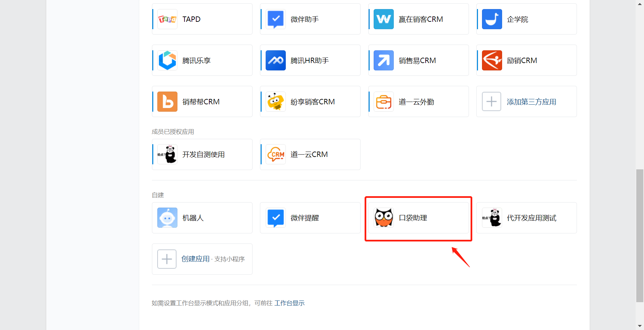
Task: Follow the 工作台显示 link
Action: point(289,303)
